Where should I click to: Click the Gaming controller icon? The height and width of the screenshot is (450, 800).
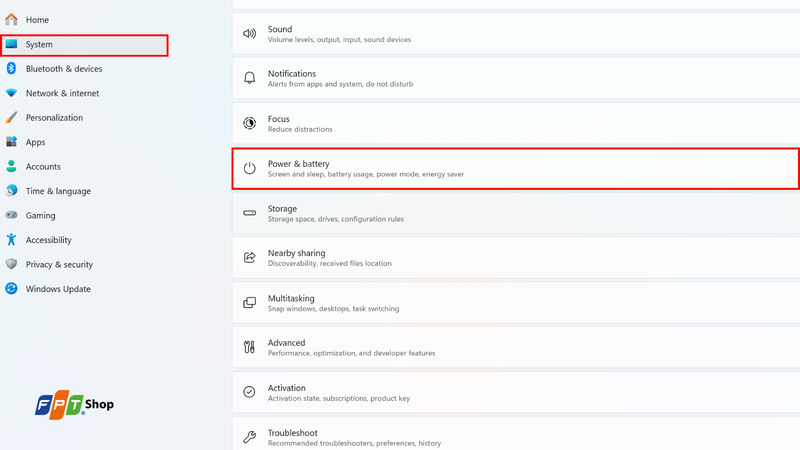click(x=11, y=215)
